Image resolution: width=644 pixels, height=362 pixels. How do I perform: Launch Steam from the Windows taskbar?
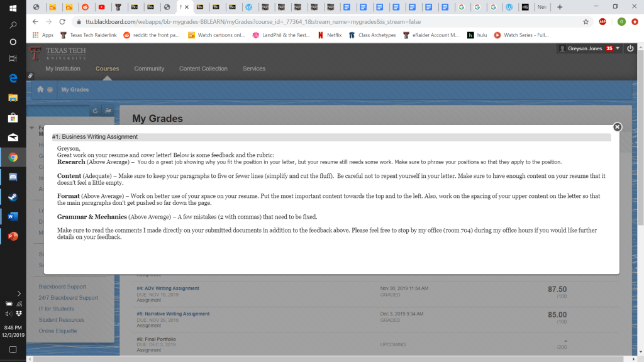pos(13,197)
